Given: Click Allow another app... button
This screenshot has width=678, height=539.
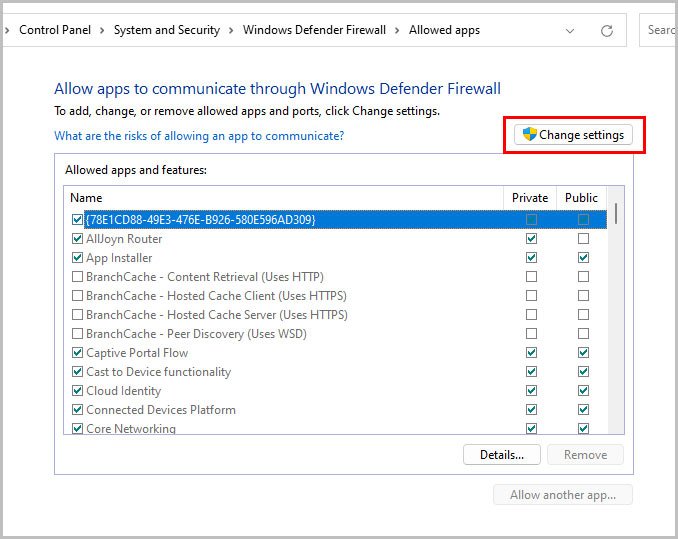Looking at the screenshot, I should pos(563,494).
